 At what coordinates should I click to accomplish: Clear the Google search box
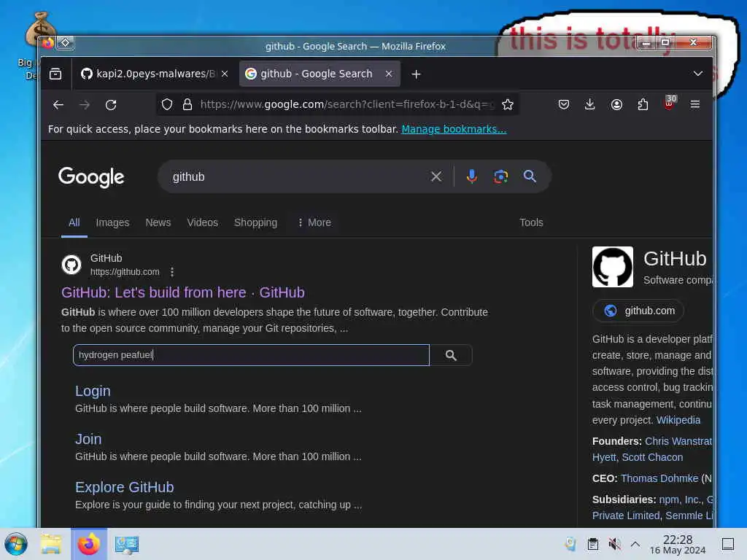(x=436, y=176)
